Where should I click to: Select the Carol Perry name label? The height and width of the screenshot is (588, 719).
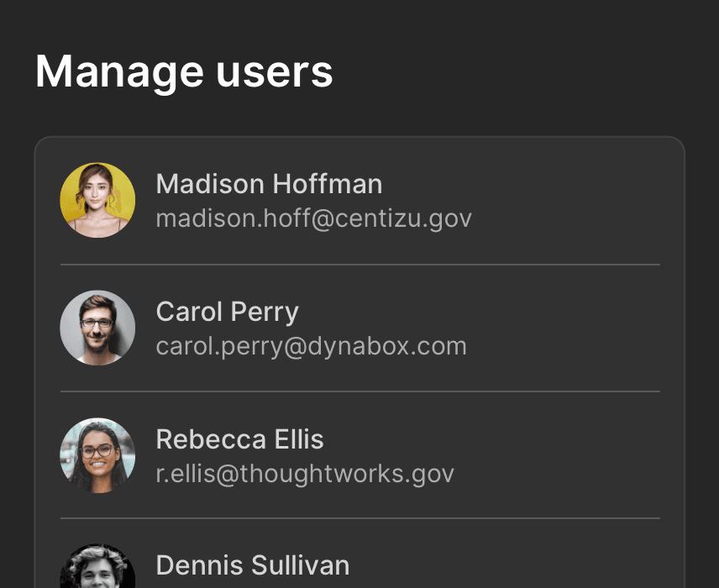[227, 312]
